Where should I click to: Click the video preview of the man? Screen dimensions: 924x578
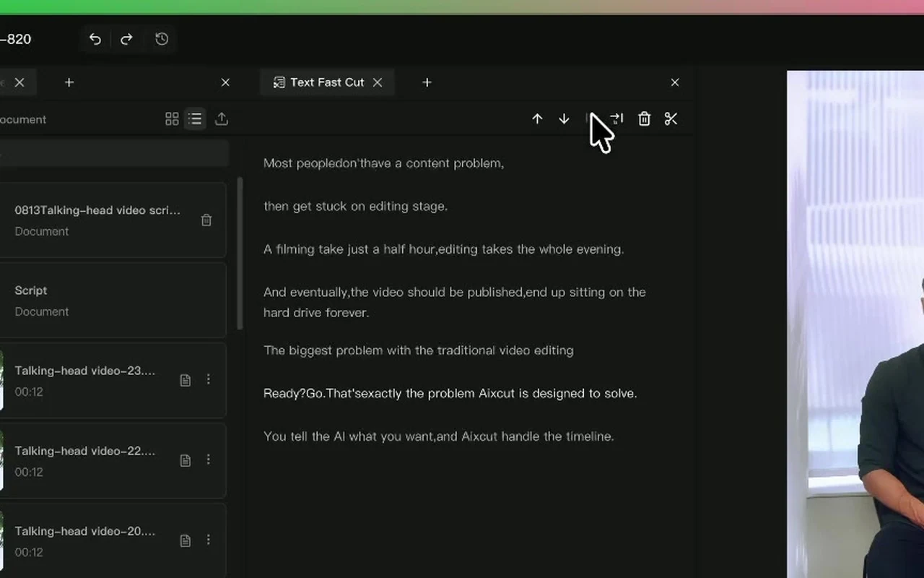855,324
